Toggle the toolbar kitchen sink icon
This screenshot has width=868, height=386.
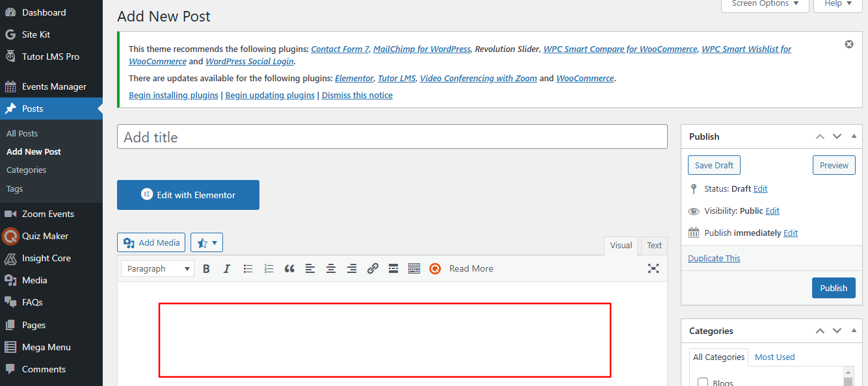click(414, 268)
